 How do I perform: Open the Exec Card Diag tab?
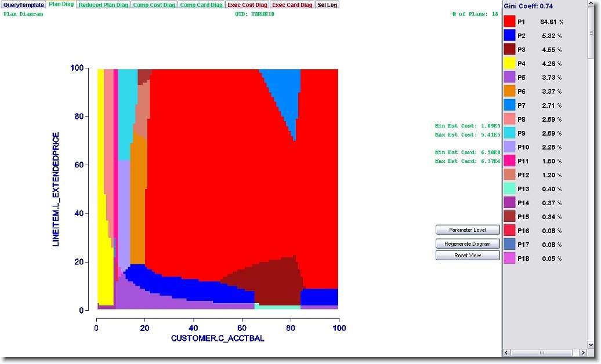tap(292, 5)
